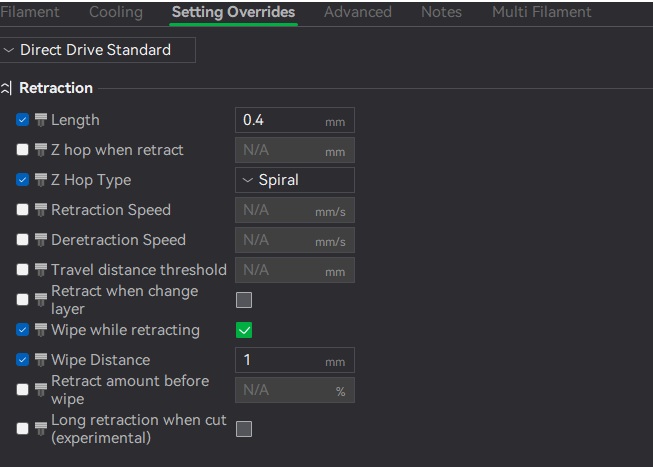
Task: Disable the Length override checkbox
Action: tap(23, 120)
